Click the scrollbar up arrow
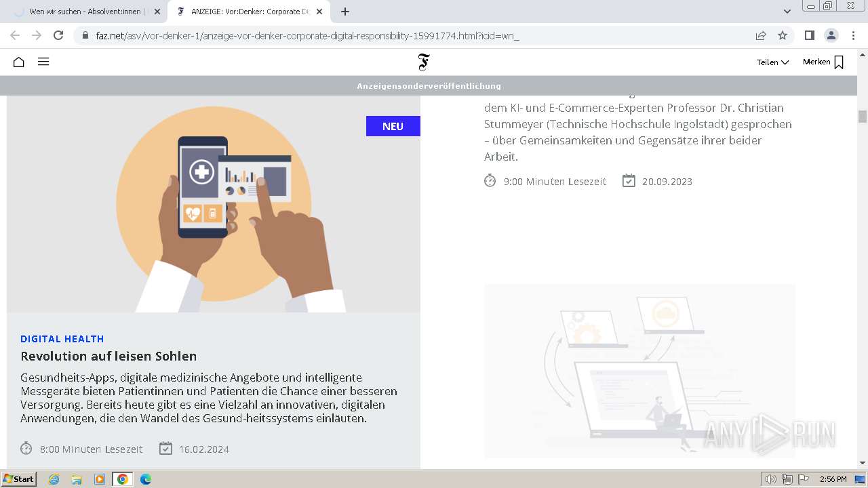868x488 pixels. pos(863,54)
